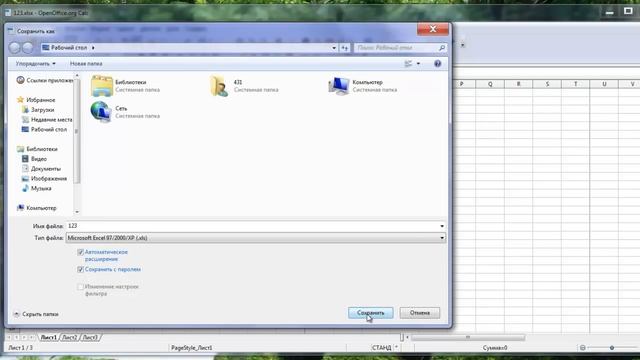
Task: Expand Рабочий стол breadcrumb arrow
Action: (x=93, y=48)
